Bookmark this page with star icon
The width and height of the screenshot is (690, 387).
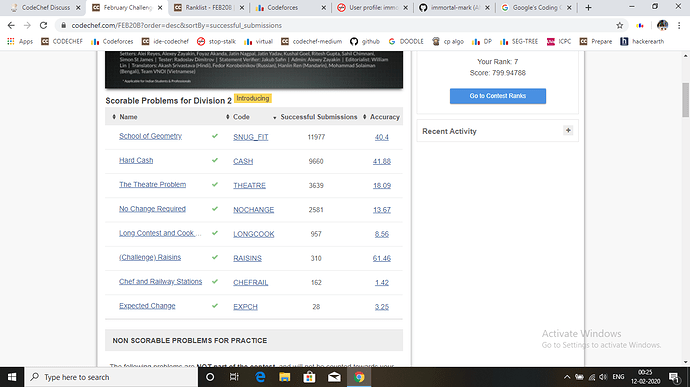620,26
